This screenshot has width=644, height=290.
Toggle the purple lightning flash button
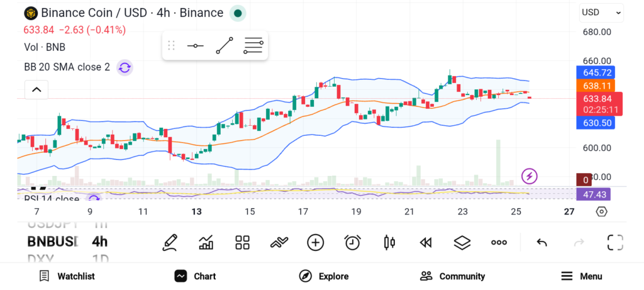click(530, 176)
